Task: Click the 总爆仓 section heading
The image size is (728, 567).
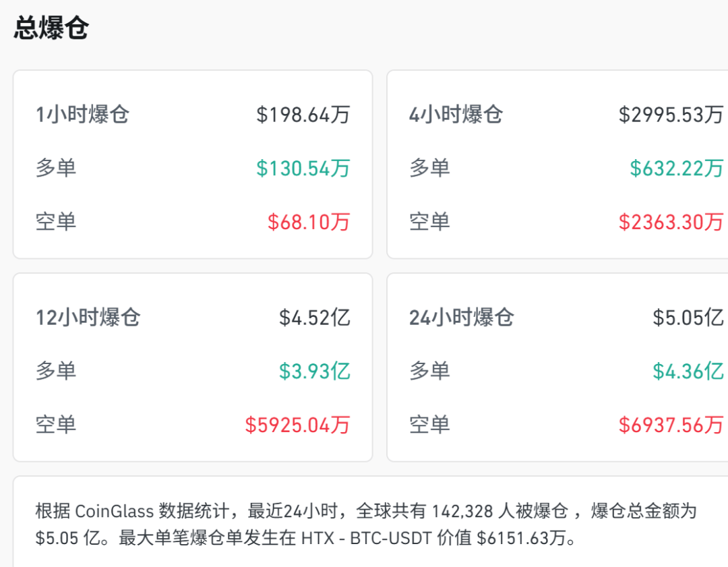Action: click(x=51, y=29)
